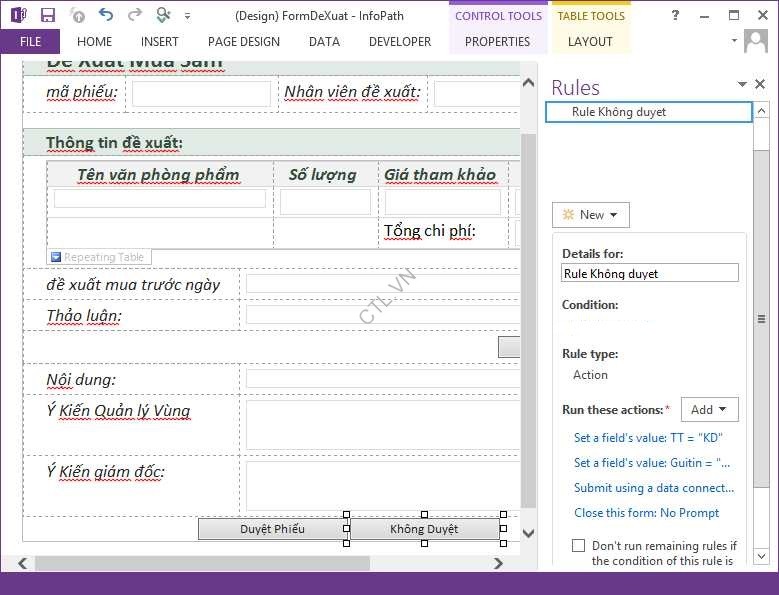
Task: Open the New rule dropdown
Action: pyautogui.click(x=590, y=215)
